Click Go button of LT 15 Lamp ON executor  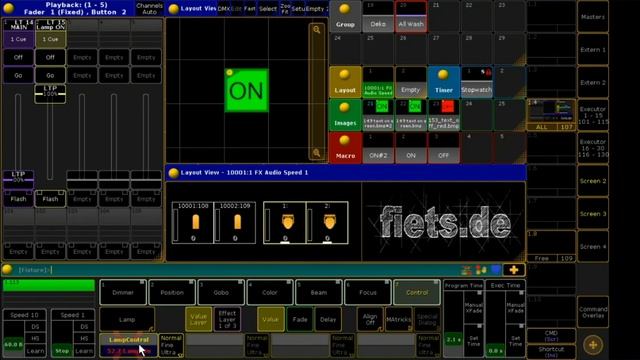click(50, 76)
